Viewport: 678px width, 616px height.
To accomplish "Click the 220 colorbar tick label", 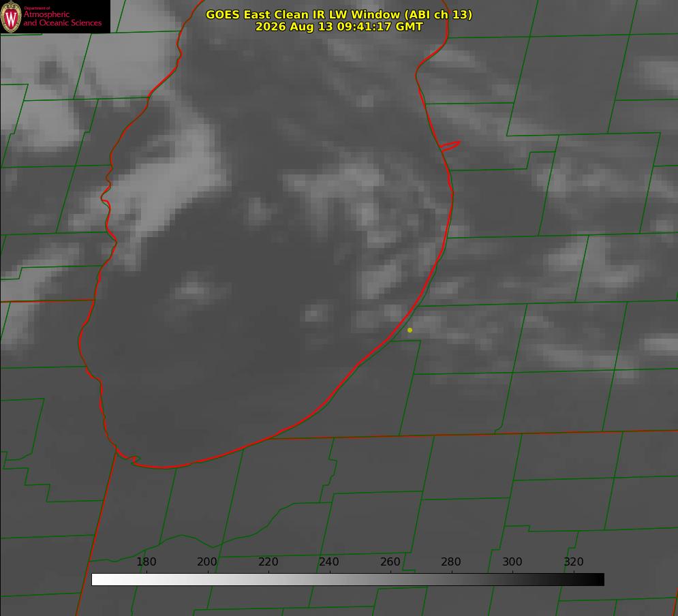I will click(268, 561).
